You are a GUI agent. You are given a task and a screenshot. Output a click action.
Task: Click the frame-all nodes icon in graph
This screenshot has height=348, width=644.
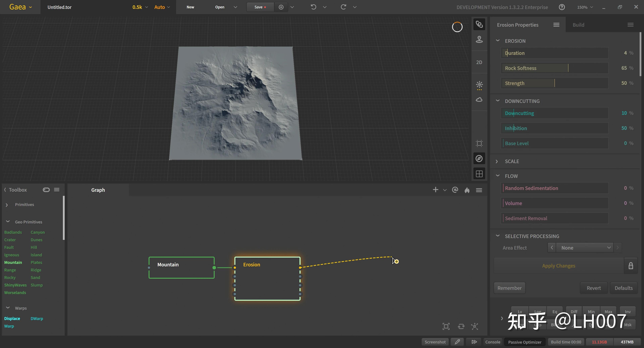pyautogui.click(x=446, y=326)
